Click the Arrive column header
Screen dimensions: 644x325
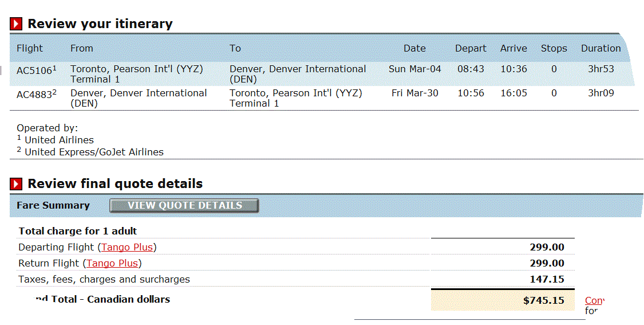click(x=513, y=48)
